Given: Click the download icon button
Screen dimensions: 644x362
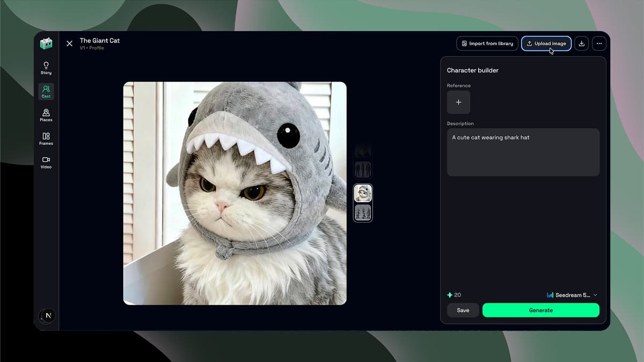Looking at the screenshot, I should pos(581,43).
